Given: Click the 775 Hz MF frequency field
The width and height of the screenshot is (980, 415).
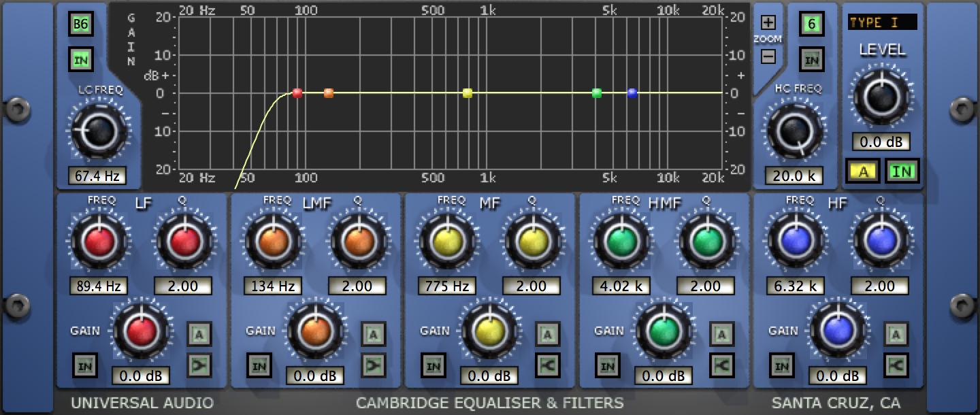Looking at the screenshot, I should pyautogui.click(x=446, y=286).
